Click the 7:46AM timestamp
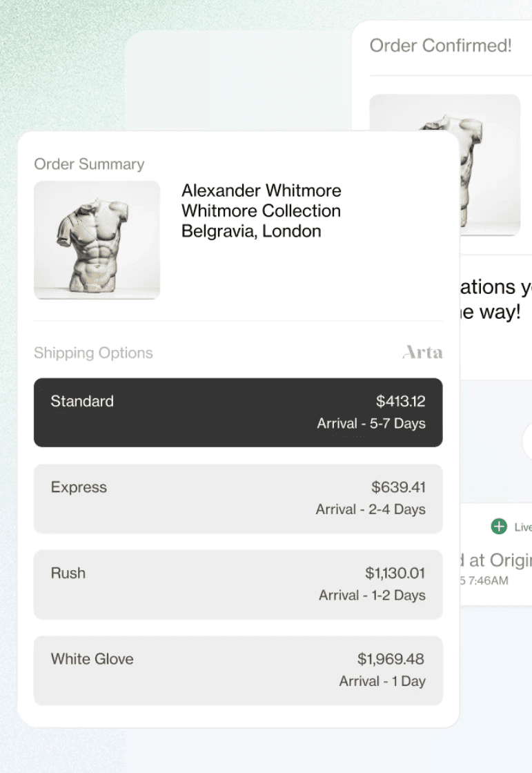This screenshot has height=773, width=532. click(487, 580)
